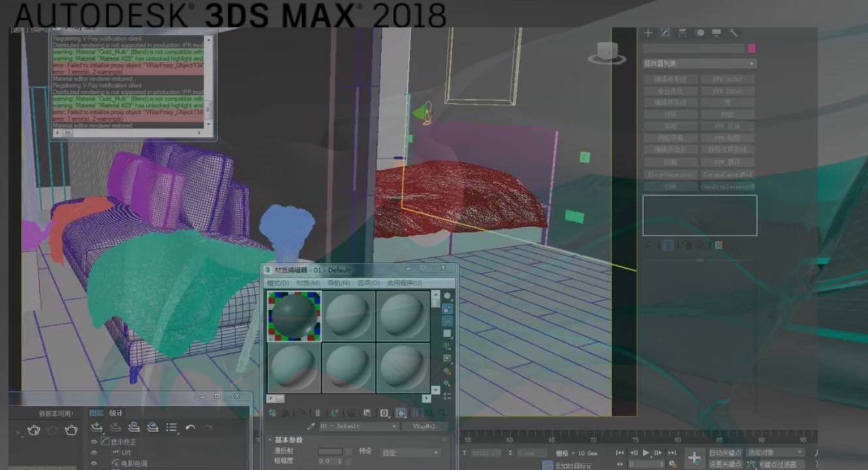Open the 选定对象 dropdown
The height and width of the screenshot is (470, 868).
pyautogui.click(x=775, y=452)
